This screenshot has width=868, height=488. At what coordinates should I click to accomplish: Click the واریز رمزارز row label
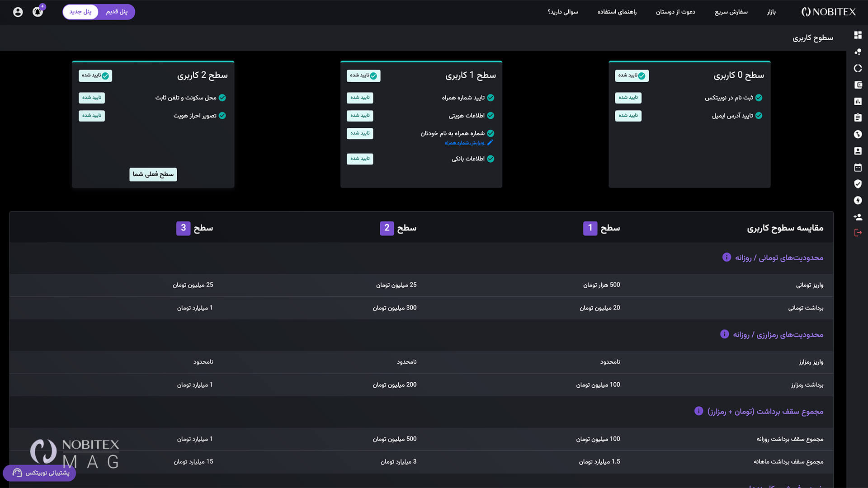(811, 362)
